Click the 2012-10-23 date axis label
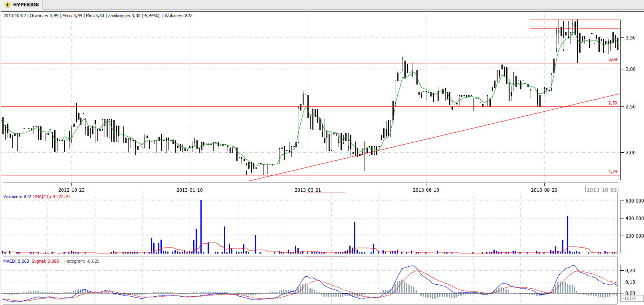 coord(71,190)
